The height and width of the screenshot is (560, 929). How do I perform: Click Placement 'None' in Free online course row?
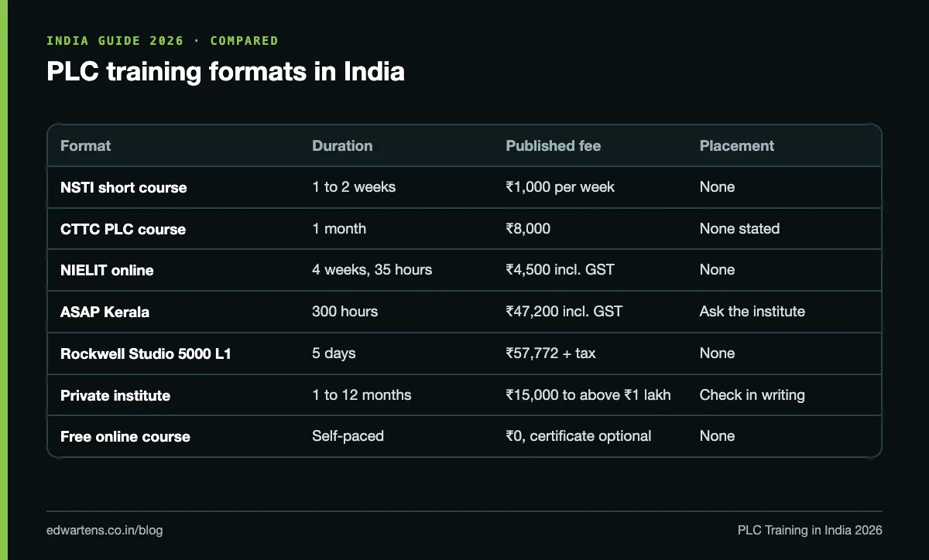coord(717,436)
